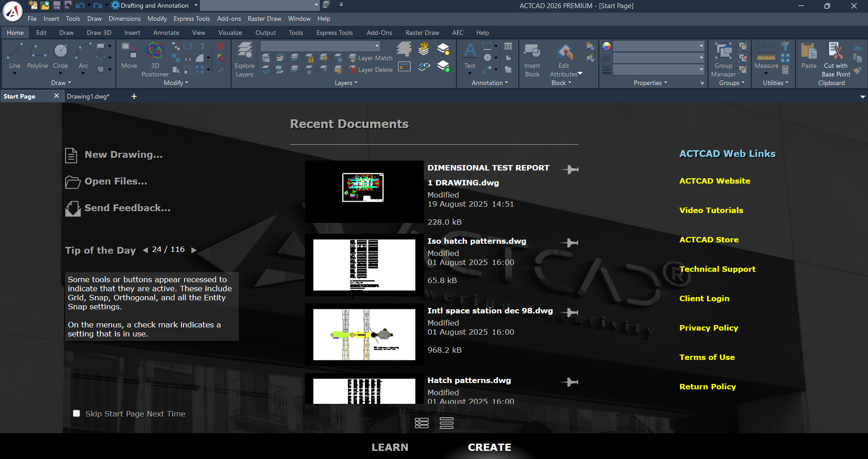Choose the Arc tool

83,56
